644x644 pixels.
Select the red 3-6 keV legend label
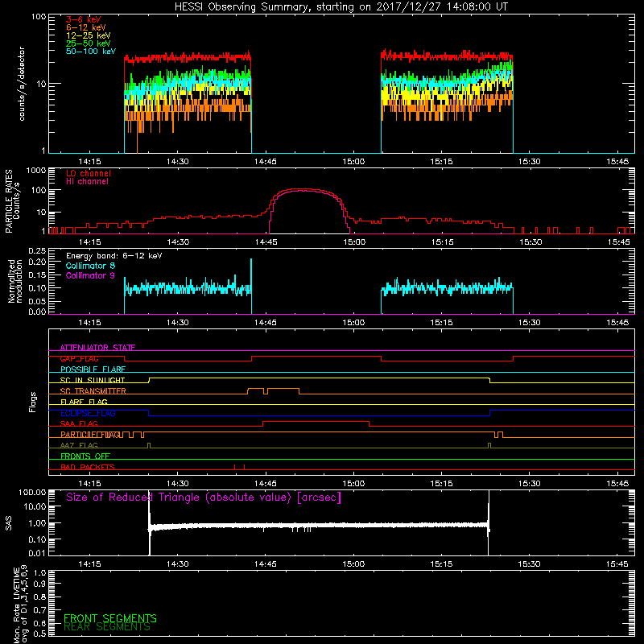click(83, 19)
